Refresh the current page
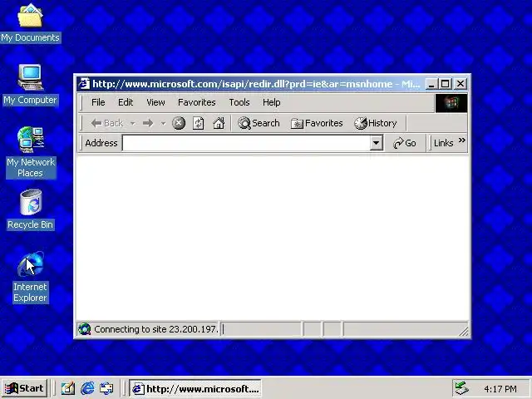 199,123
